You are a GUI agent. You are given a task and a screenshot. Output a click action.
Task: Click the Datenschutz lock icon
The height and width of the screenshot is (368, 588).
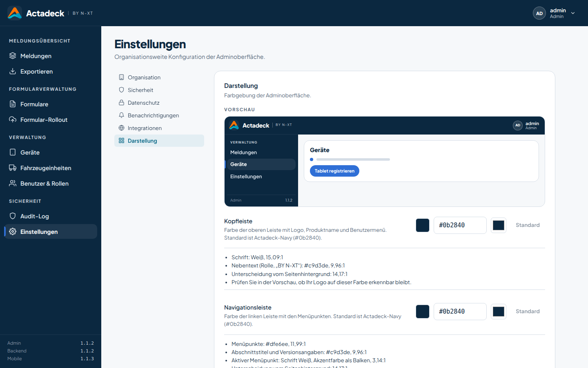[121, 103]
